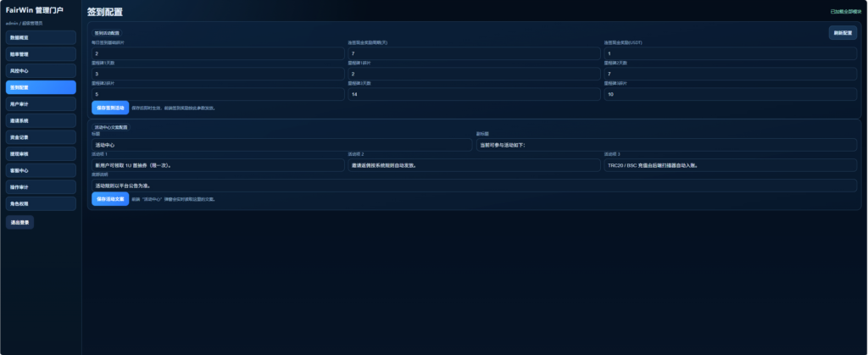This screenshot has width=868, height=355.
Task: Click the field showing value 14
Action: tap(473, 94)
